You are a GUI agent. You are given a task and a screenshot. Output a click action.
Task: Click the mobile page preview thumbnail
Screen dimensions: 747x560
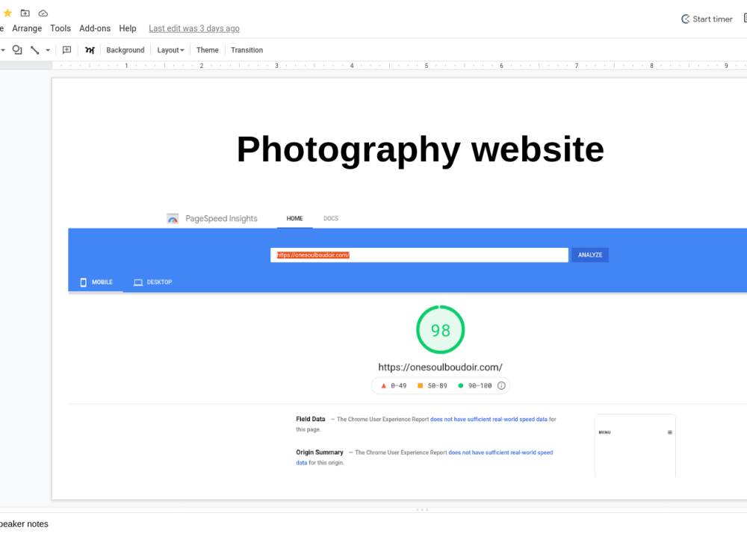pyautogui.click(x=635, y=446)
